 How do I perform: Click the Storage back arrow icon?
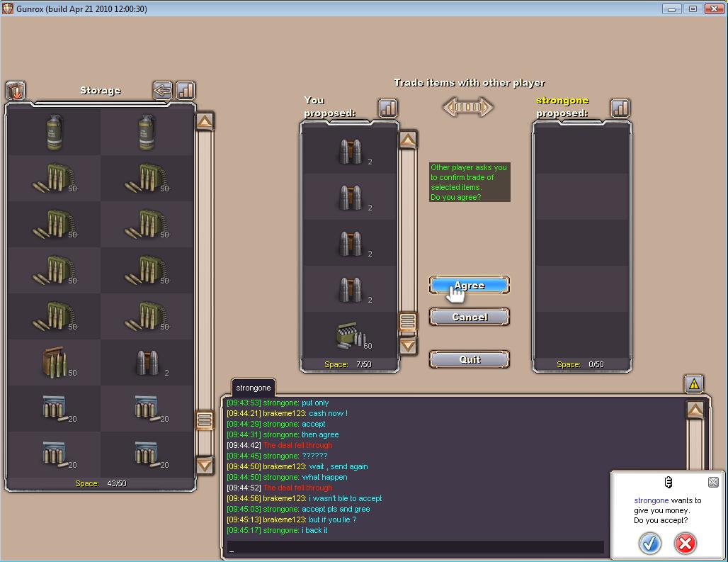tap(163, 90)
